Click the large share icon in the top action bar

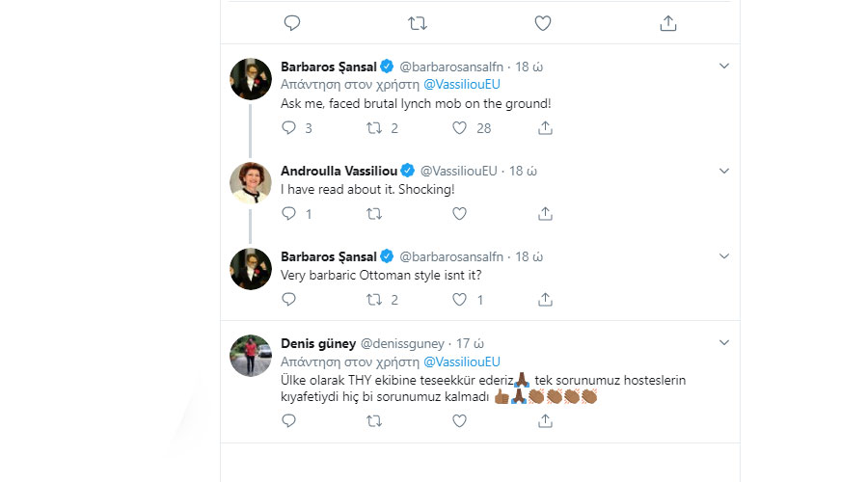tap(668, 23)
